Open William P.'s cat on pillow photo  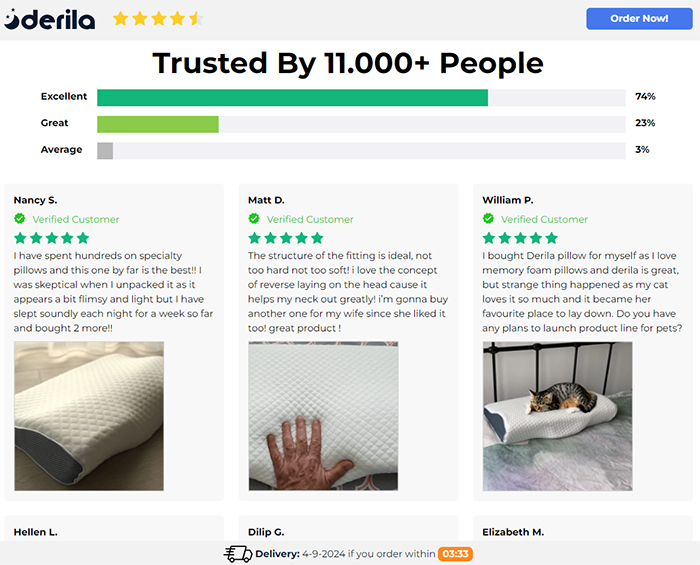[x=557, y=416]
